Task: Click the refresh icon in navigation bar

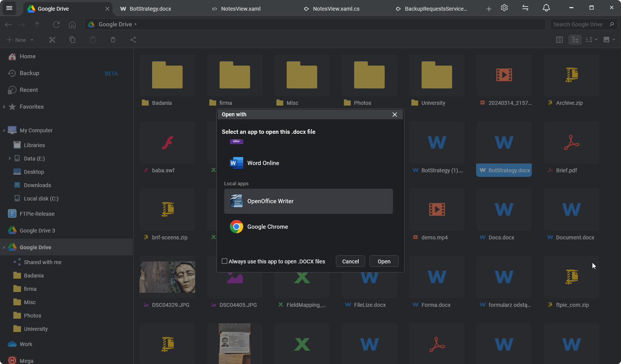Action: click(56, 24)
